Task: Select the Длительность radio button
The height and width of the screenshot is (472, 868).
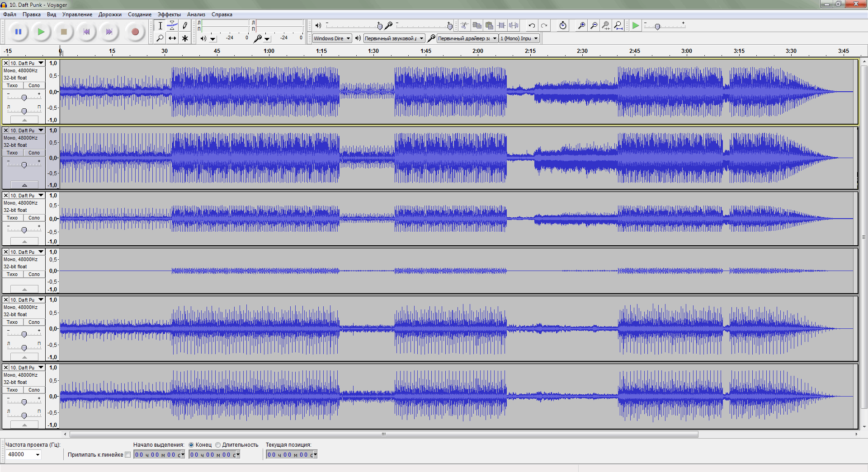Action: tap(218, 445)
